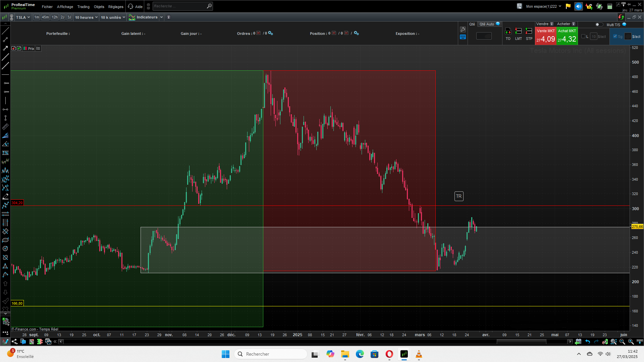Open trading settings wrench icon
The width and height of the screenshot is (644, 362).
pyautogui.click(x=463, y=29)
